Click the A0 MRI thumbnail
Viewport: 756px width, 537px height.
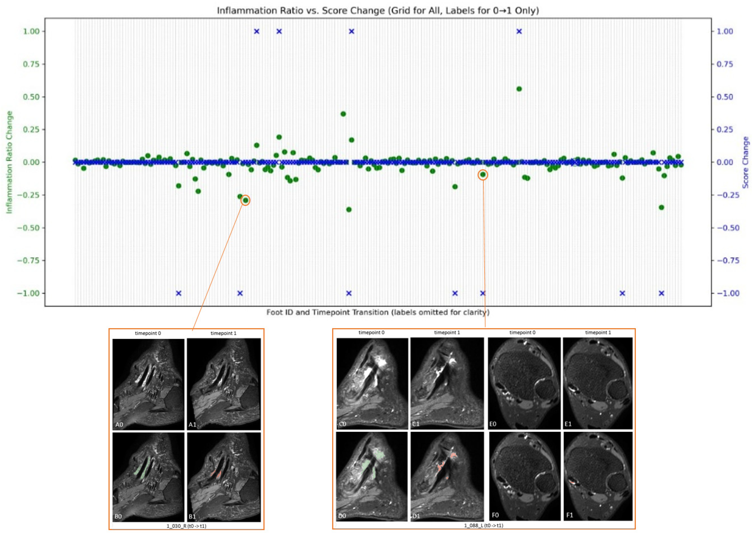(x=148, y=384)
